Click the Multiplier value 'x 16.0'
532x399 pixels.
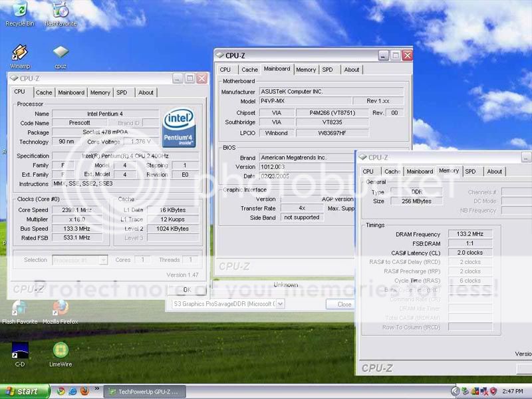click(77, 219)
